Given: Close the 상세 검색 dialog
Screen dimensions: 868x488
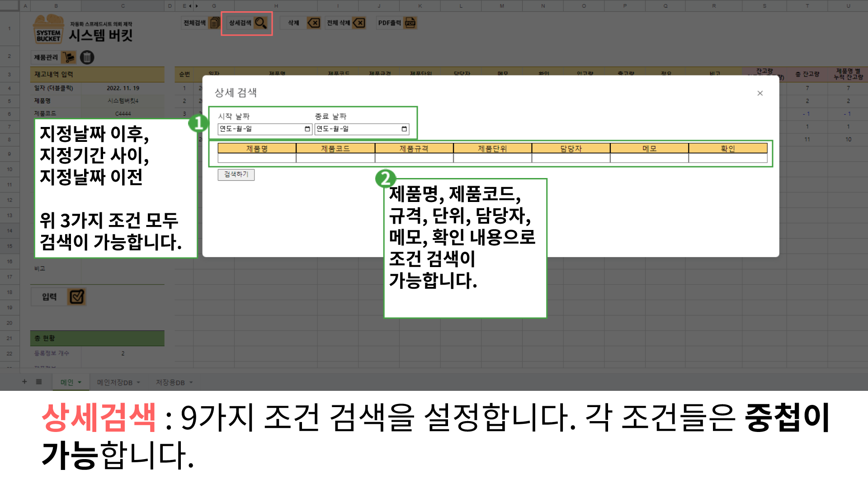Looking at the screenshot, I should pyautogui.click(x=760, y=93).
